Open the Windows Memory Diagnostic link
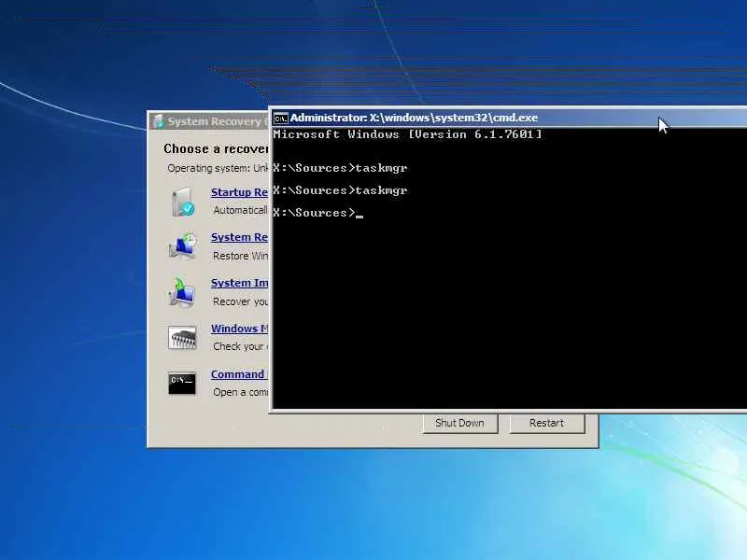Viewport: 747px width, 560px height. (x=239, y=329)
